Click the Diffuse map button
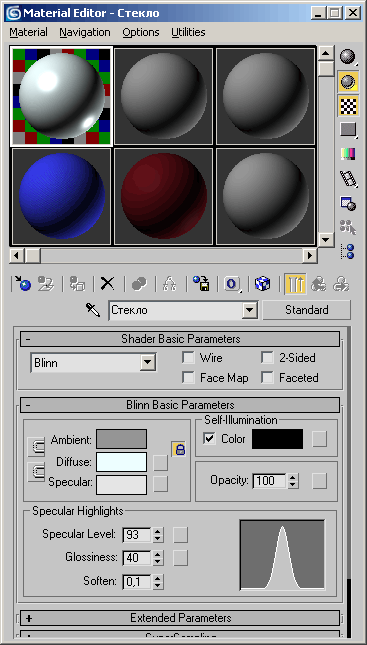The width and height of the screenshot is (367, 645). tap(161, 463)
